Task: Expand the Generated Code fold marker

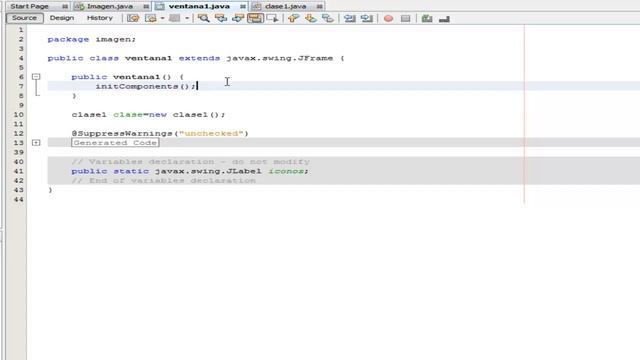Action: (x=36, y=142)
